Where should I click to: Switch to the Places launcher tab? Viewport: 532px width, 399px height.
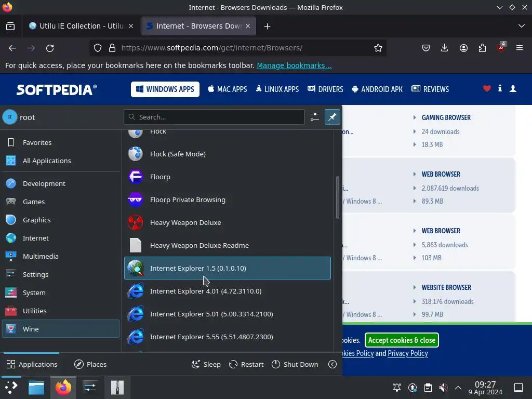(x=90, y=364)
